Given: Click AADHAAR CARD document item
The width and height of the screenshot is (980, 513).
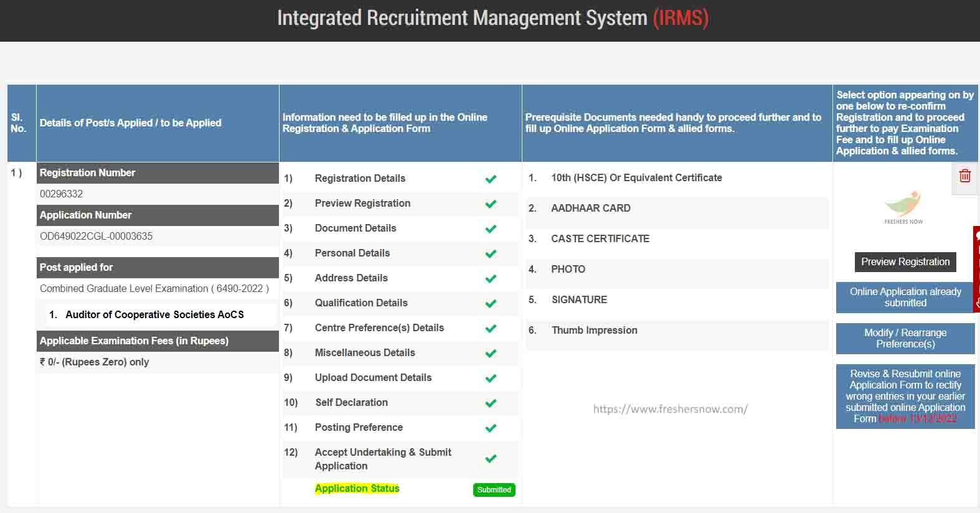Looking at the screenshot, I should coord(590,208).
